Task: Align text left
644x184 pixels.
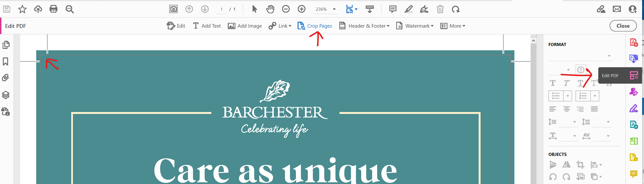Action: click(x=553, y=109)
